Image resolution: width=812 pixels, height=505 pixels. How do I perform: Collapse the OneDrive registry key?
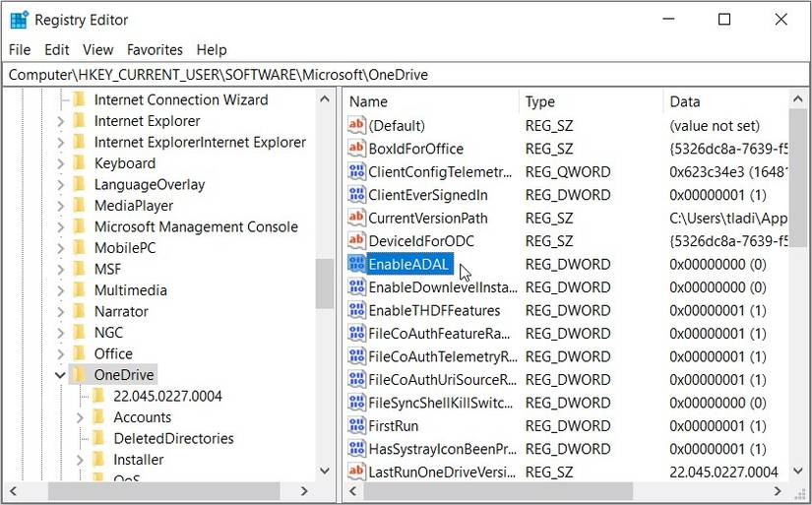pyautogui.click(x=61, y=375)
